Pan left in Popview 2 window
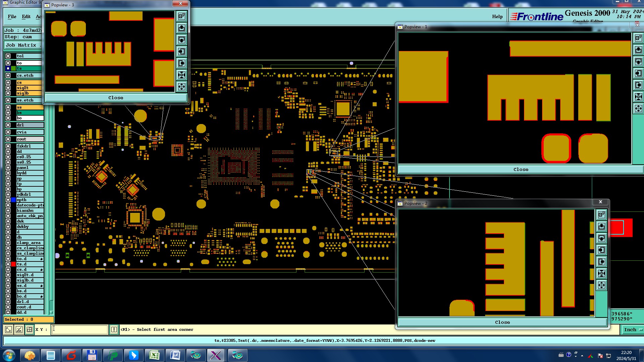644x362 pixels. pos(601,250)
